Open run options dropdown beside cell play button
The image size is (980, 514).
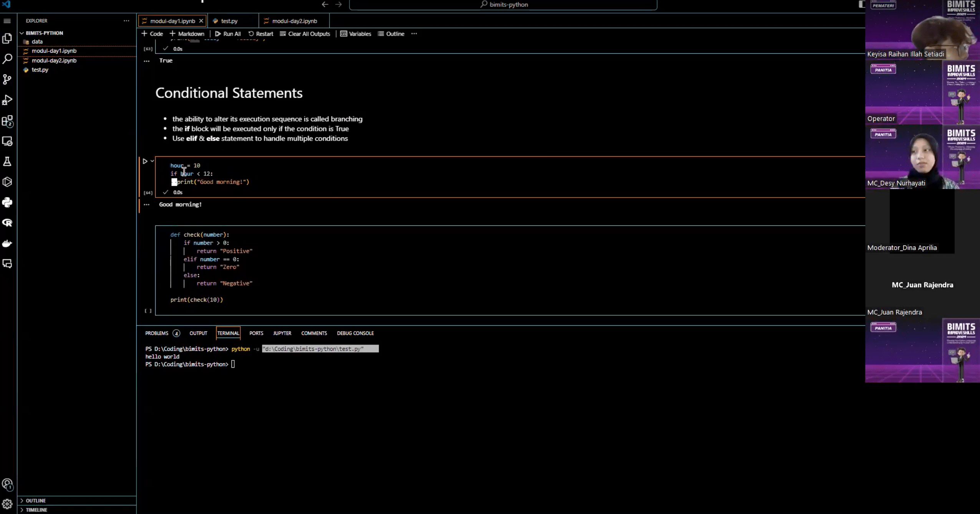pos(152,161)
